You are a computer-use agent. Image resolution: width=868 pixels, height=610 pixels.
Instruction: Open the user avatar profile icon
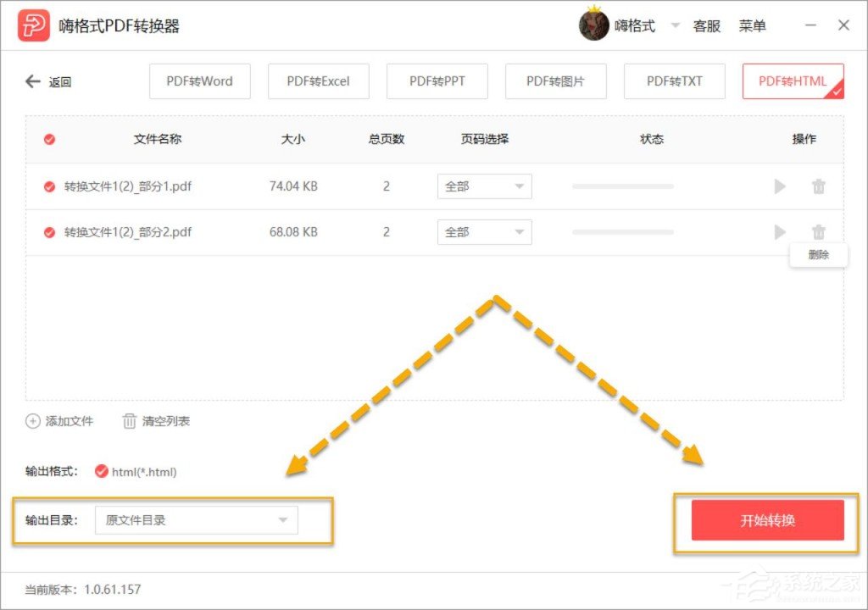(596, 25)
